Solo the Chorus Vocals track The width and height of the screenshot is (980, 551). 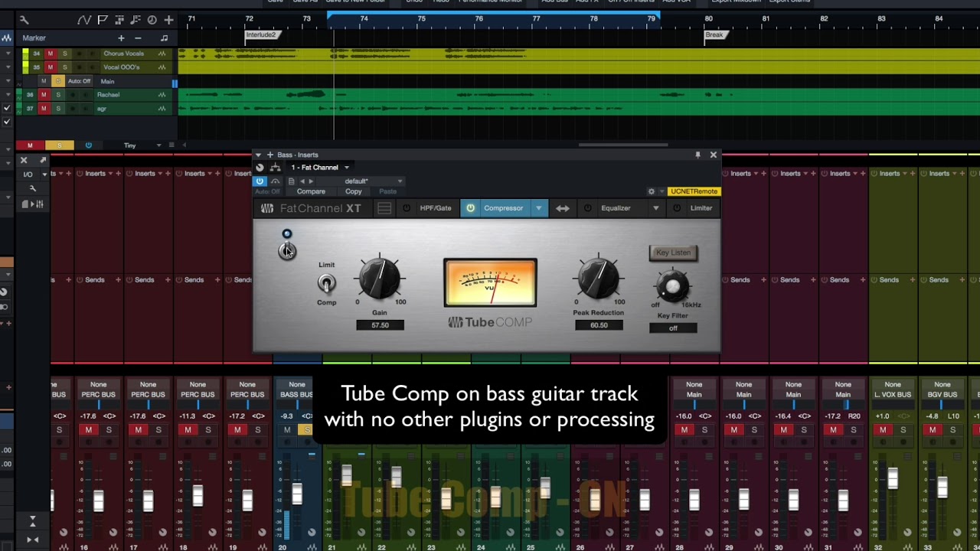pyautogui.click(x=64, y=54)
